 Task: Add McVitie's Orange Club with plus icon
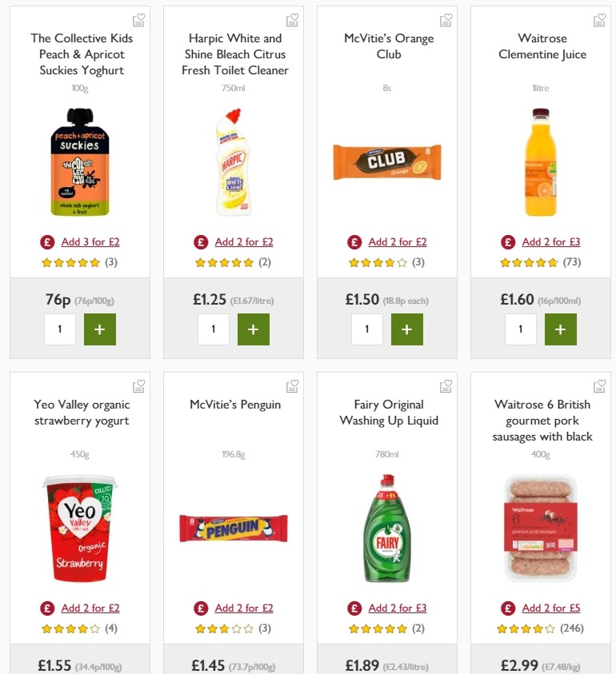tap(407, 329)
